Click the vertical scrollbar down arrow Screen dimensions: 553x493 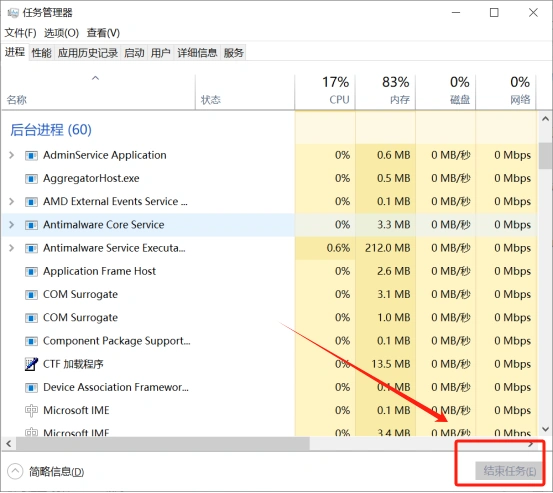point(545,429)
